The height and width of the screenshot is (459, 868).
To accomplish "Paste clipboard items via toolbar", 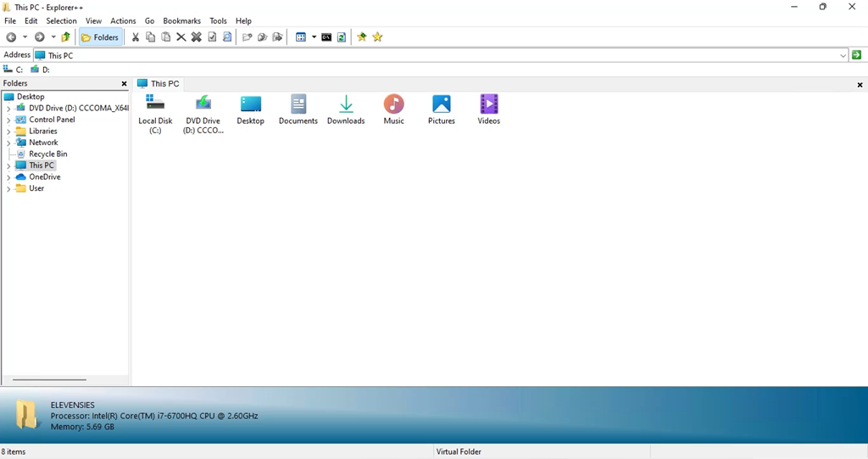I will coord(165,37).
